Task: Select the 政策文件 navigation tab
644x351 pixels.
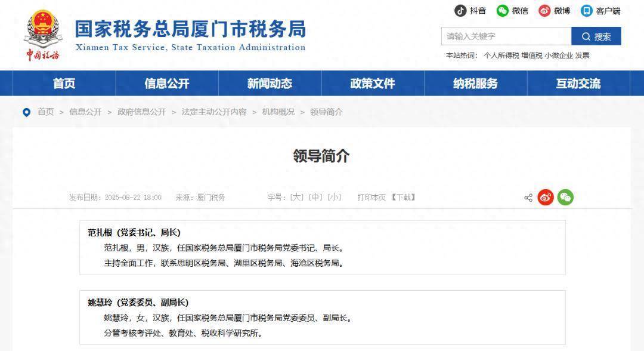Action: (372, 84)
